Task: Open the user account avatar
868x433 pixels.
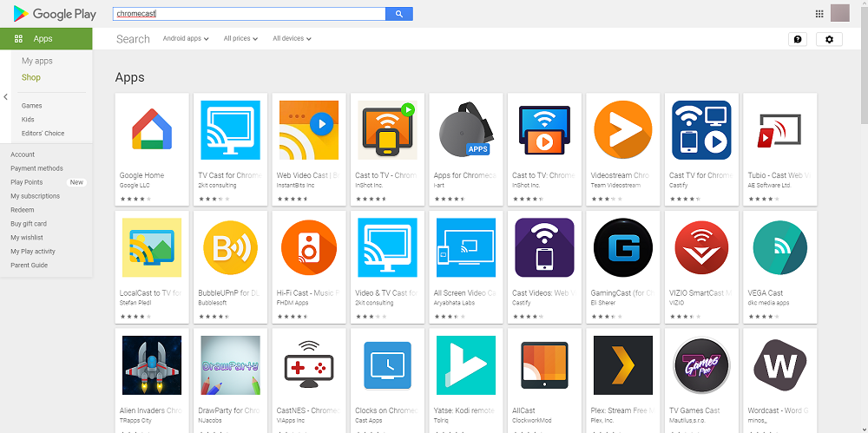Action: pyautogui.click(x=839, y=13)
